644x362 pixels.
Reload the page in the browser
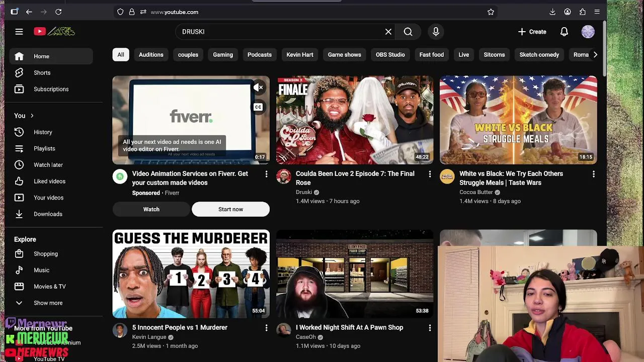pyautogui.click(x=58, y=12)
